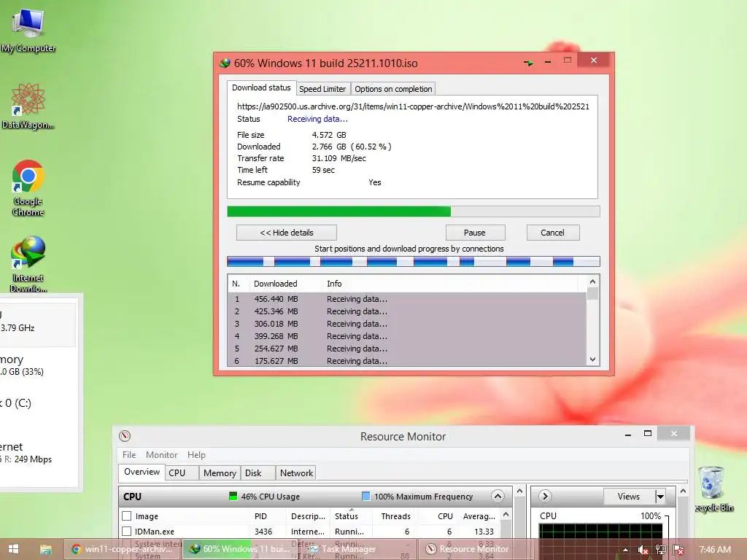This screenshot has width=747, height=560.
Task: Select connection row 1 with 456.440 MB
Action: click(407, 299)
